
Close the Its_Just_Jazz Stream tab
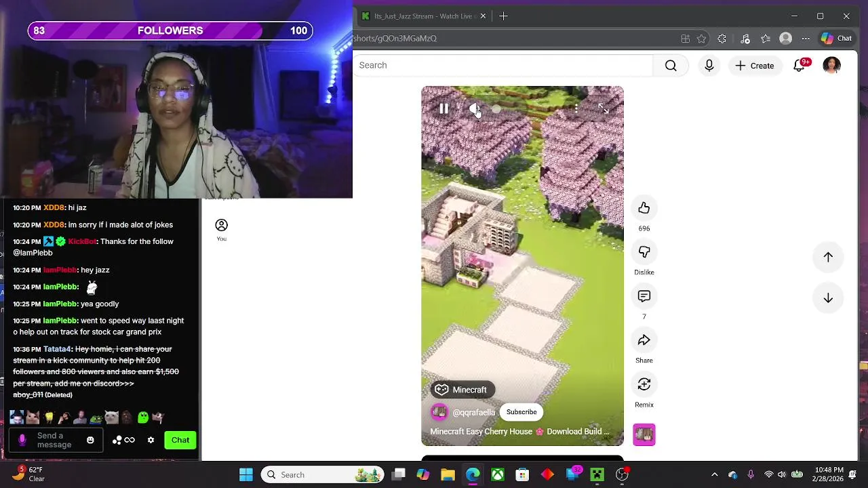pos(483,16)
